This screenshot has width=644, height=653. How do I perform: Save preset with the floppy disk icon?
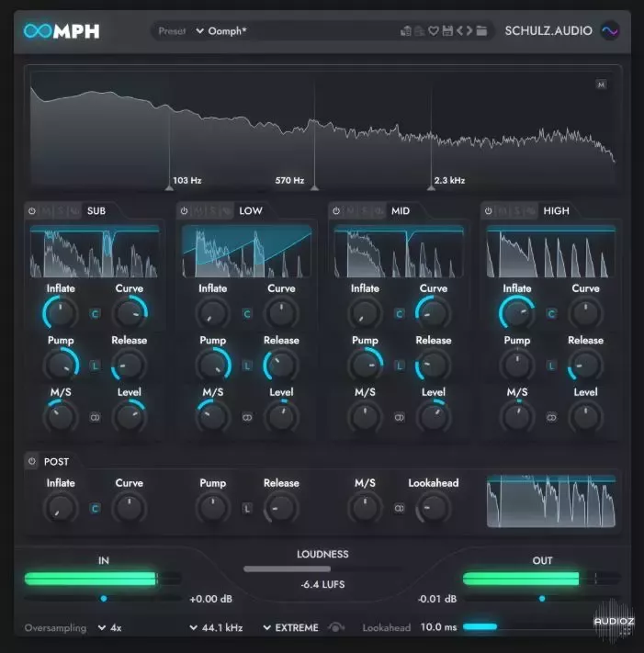click(447, 31)
